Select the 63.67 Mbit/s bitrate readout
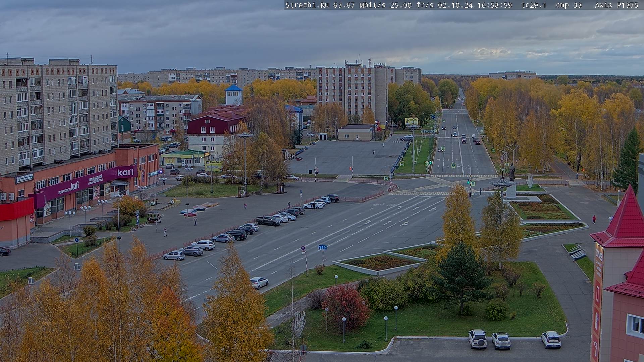The image size is (644, 362). tap(360, 5)
